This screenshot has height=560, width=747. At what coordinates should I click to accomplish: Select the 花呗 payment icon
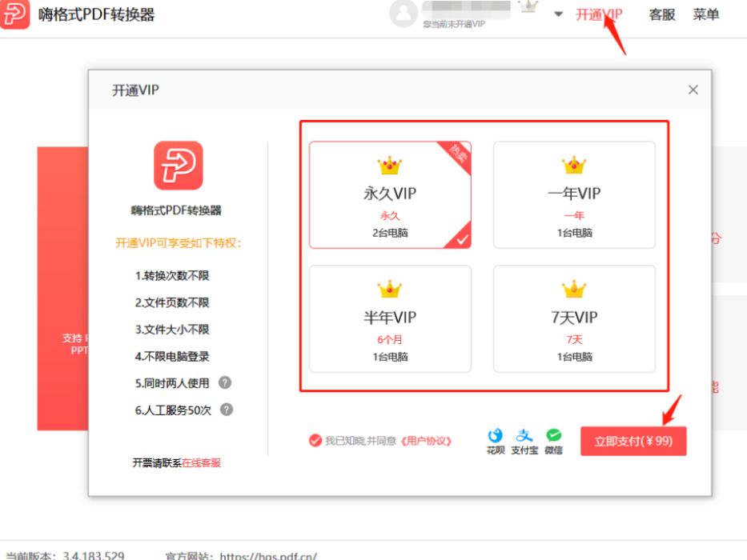[x=496, y=435]
